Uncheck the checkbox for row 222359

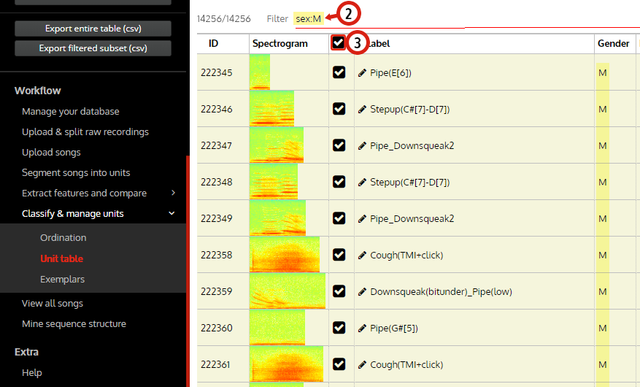[339, 291]
